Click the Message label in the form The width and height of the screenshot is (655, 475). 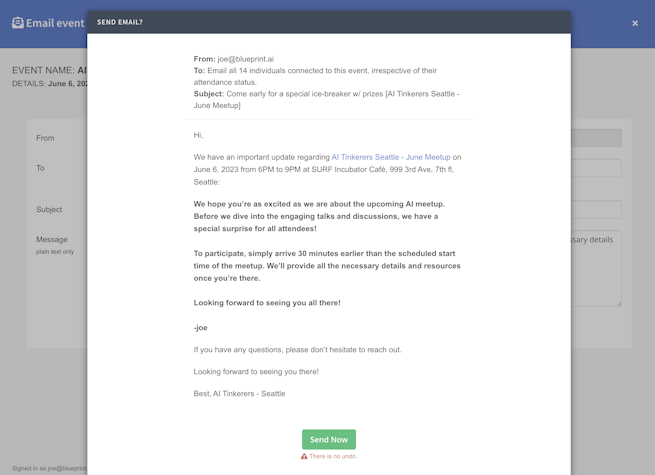point(52,239)
